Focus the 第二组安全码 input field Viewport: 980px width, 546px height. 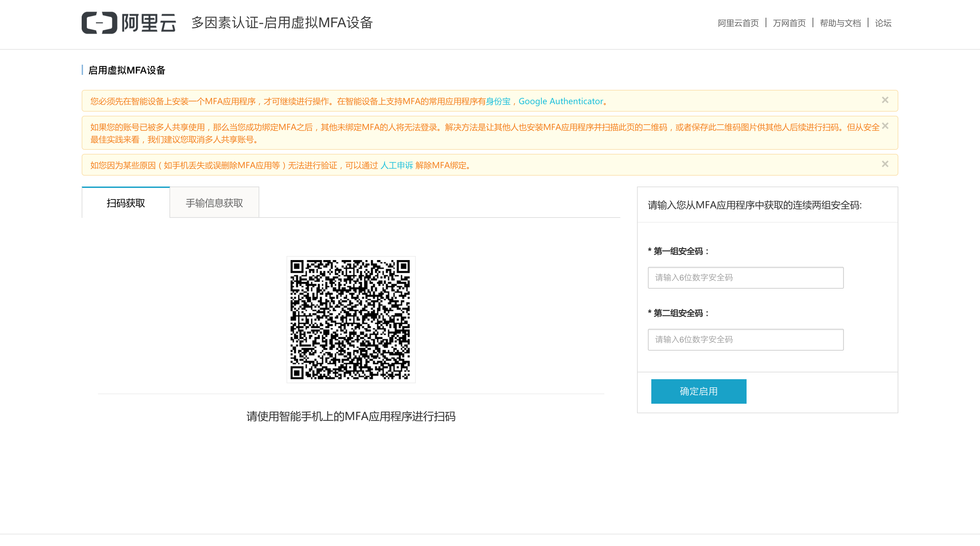(x=745, y=339)
